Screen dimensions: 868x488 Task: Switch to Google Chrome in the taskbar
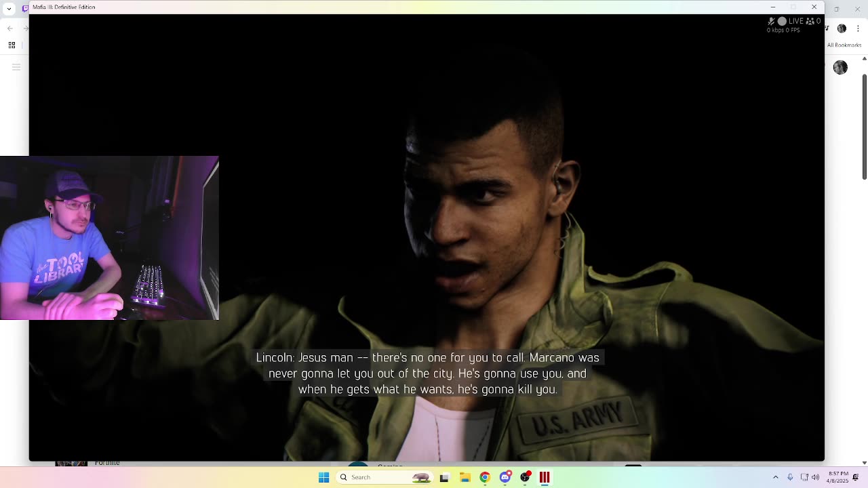click(484, 477)
